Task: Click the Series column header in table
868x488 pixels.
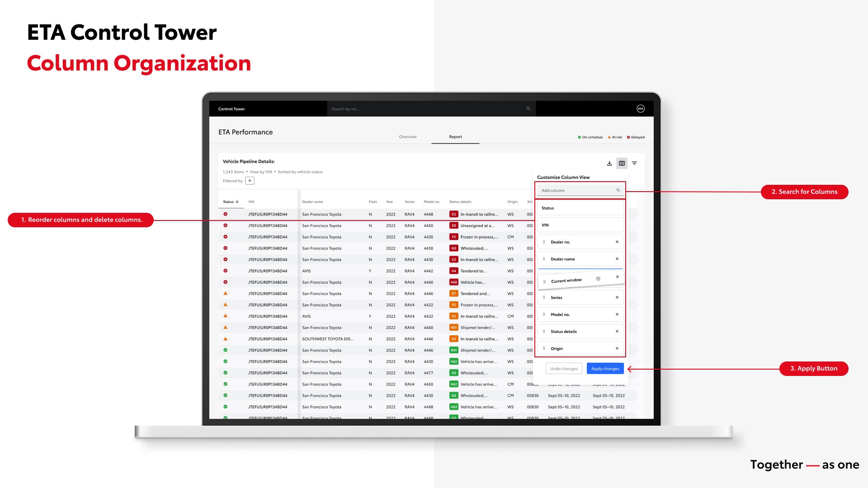Action: tap(410, 202)
